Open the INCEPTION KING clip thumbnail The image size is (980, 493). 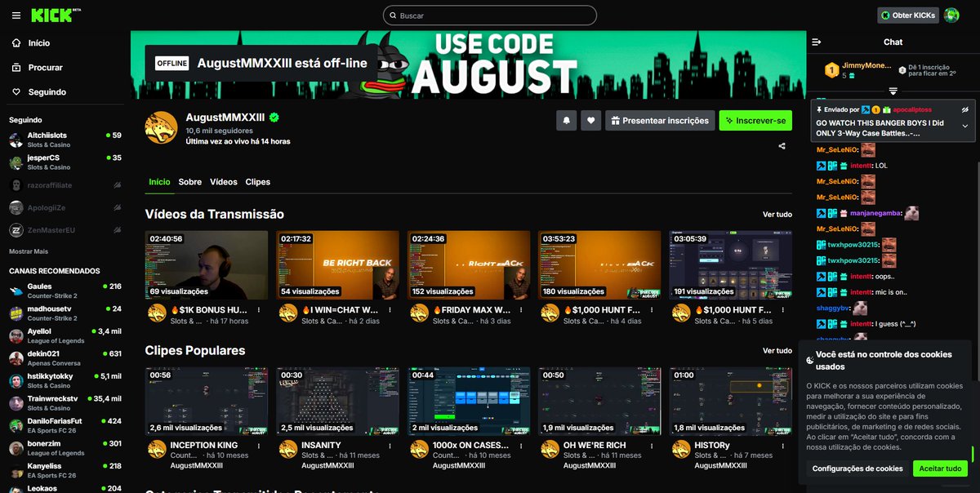[x=207, y=401]
